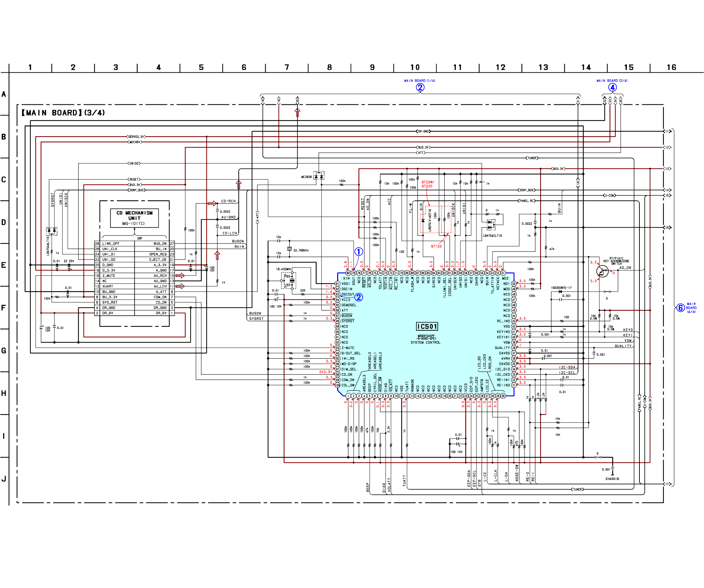Image resolution: width=704 pixels, height=588 pixels.
Task: Click red signal arrow beside CD-RCH label
Action: click(212, 203)
